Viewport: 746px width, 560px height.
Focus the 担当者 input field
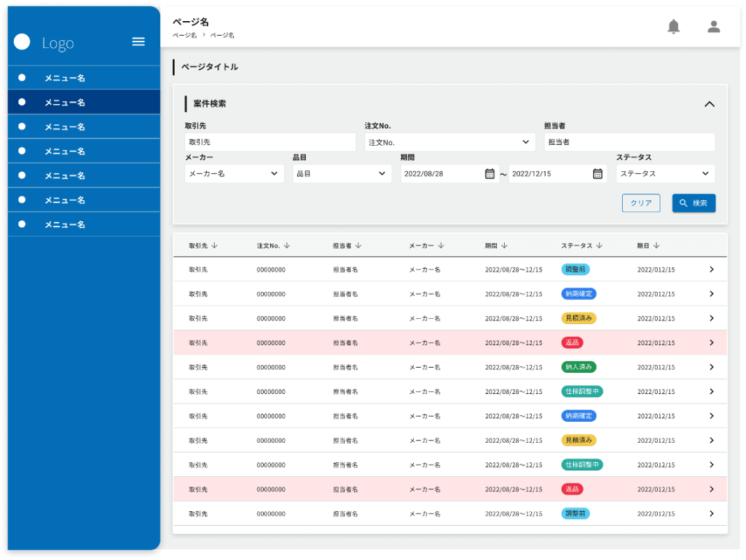629,142
